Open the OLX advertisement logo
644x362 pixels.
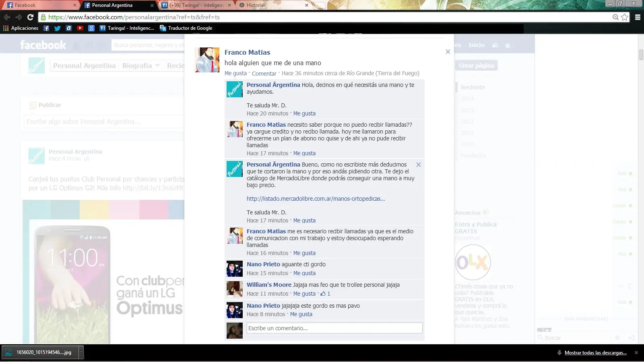coord(473,262)
